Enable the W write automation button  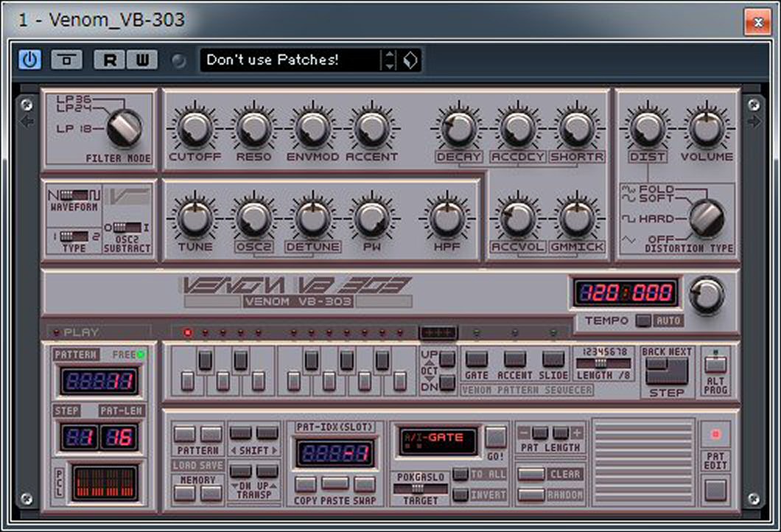coord(142,60)
